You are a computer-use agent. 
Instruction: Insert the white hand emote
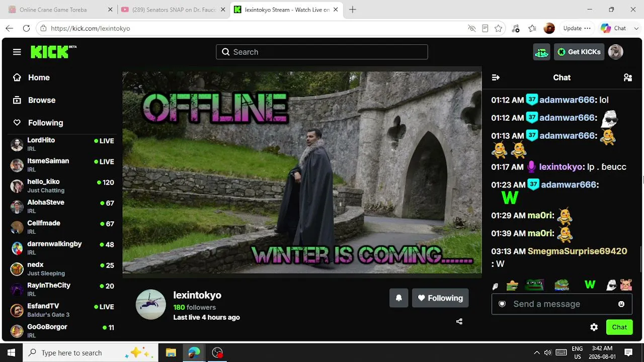click(x=495, y=286)
